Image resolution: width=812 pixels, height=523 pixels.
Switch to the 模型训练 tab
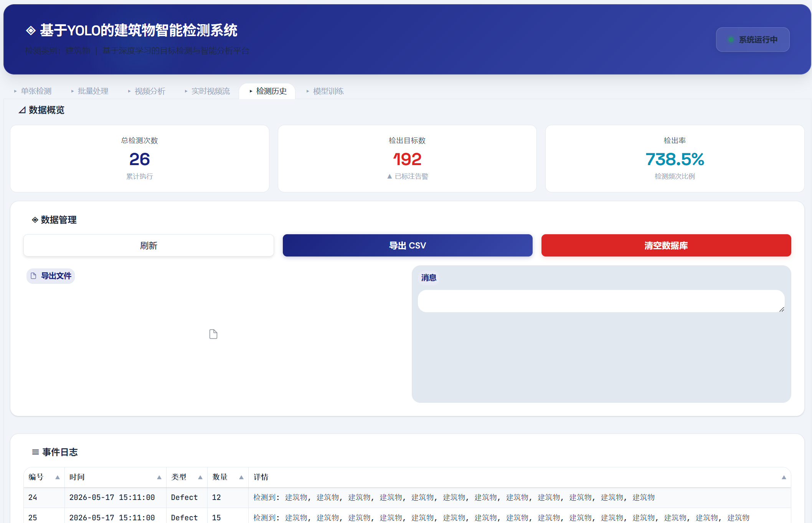pos(325,91)
